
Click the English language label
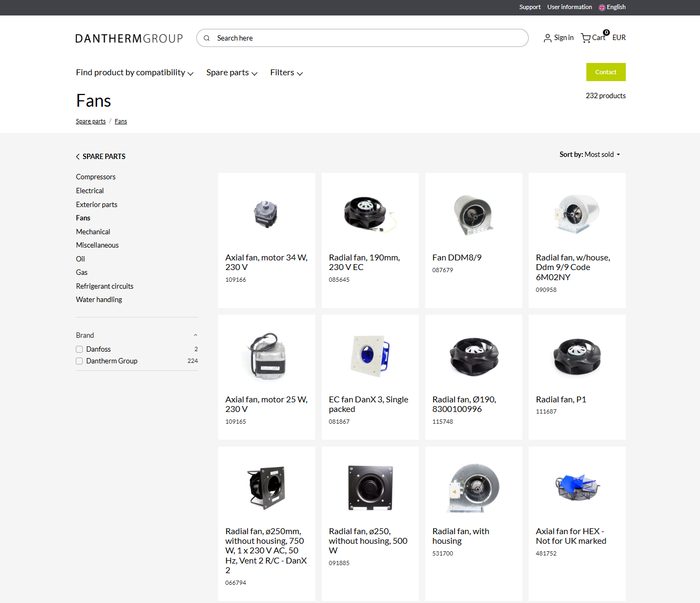click(616, 7)
